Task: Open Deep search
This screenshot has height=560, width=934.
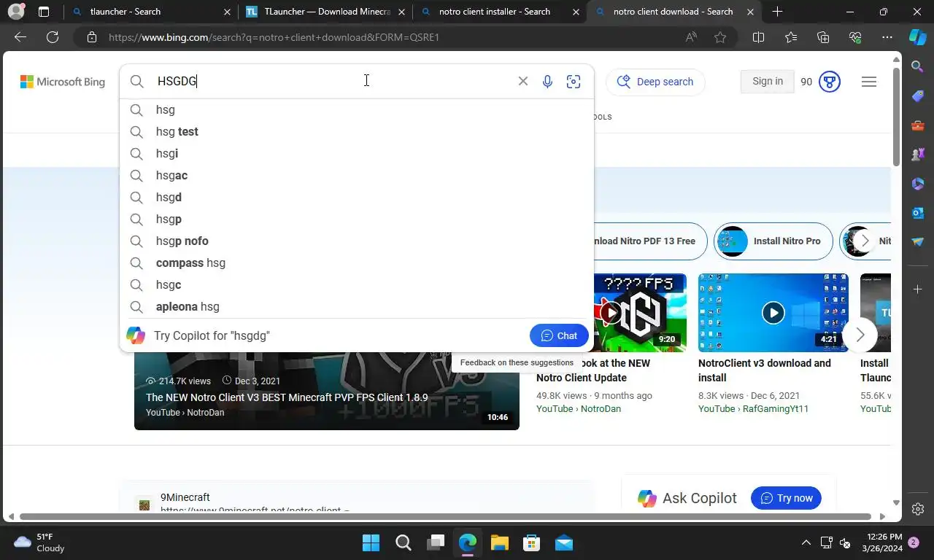Action: [x=655, y=82]
